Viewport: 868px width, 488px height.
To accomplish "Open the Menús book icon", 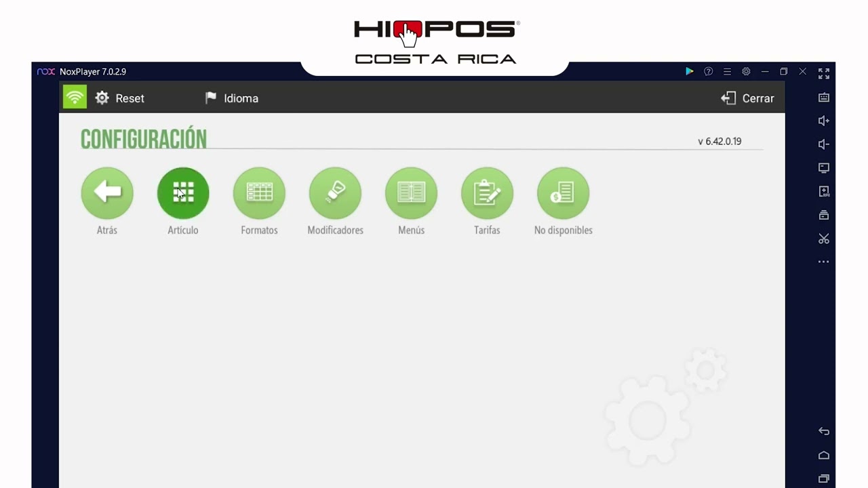I will pyautogui.click(x=411, y=193).
